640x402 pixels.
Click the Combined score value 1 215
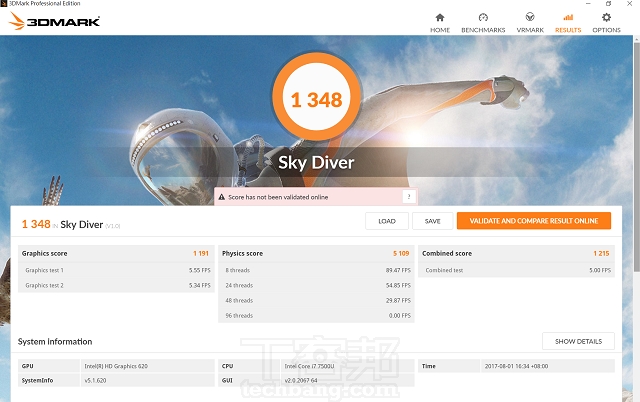point(601,253)
